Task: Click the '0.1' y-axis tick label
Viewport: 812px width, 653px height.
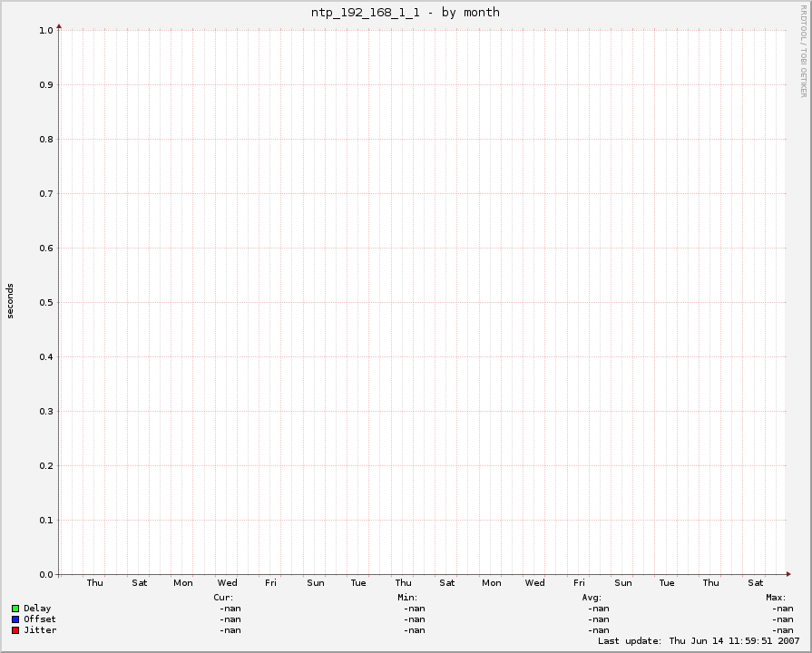Action: [46, 521]
